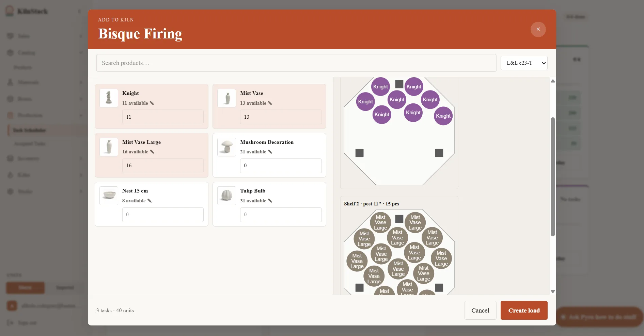Focus the Search products field
Image resolution: width=644 pixels, height=336 pixels.
pyautogui.click(x=296, y=63)
